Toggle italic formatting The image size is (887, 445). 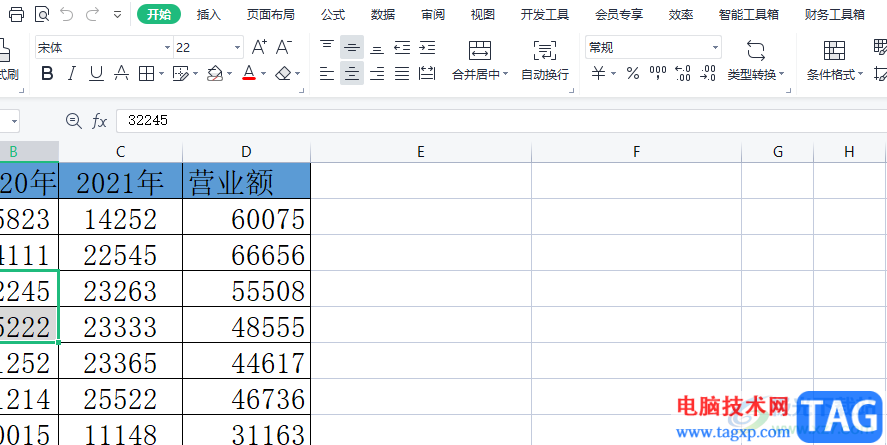click(72, 74)
